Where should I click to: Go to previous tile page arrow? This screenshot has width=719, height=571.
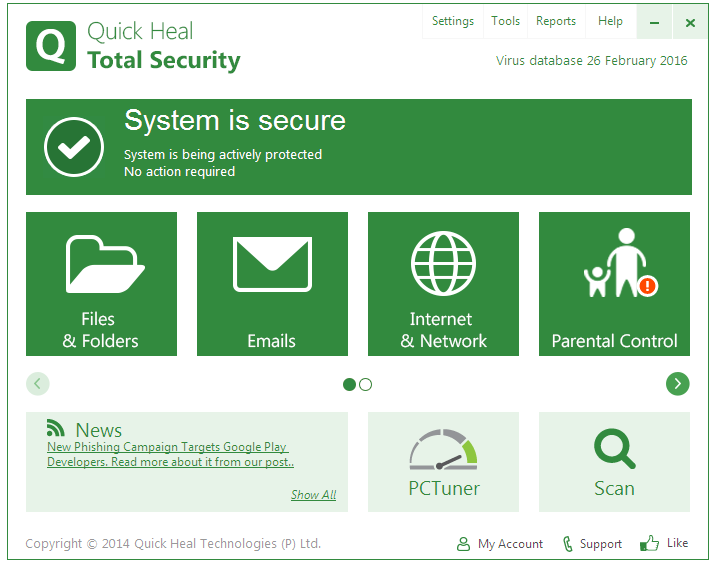pyautogui.click(x=38, y=383)
